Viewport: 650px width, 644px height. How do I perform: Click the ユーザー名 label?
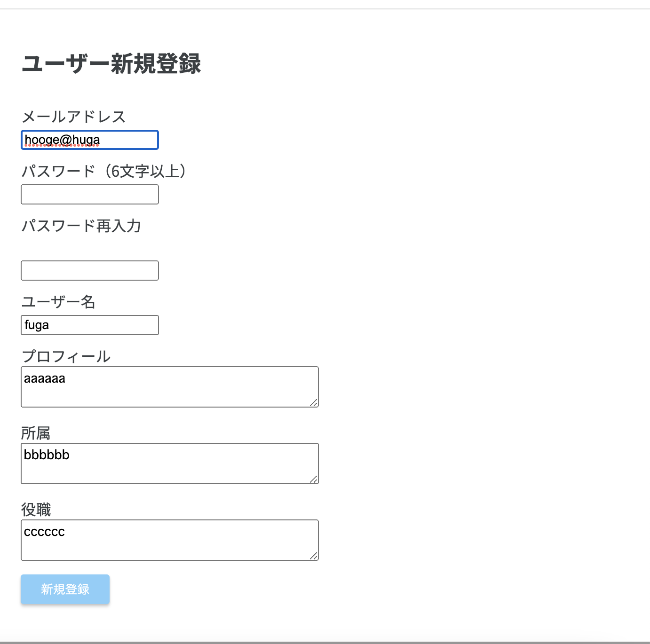tap(59, 302)
